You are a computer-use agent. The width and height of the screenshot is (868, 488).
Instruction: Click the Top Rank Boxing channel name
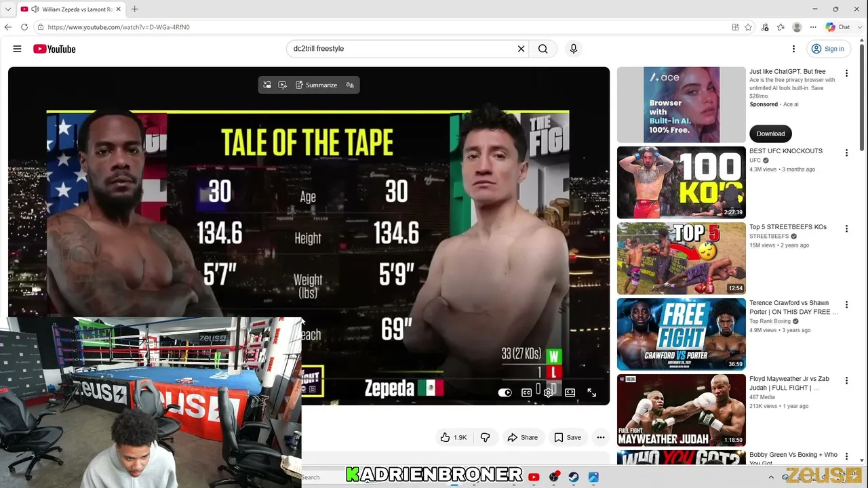point(770,321)
